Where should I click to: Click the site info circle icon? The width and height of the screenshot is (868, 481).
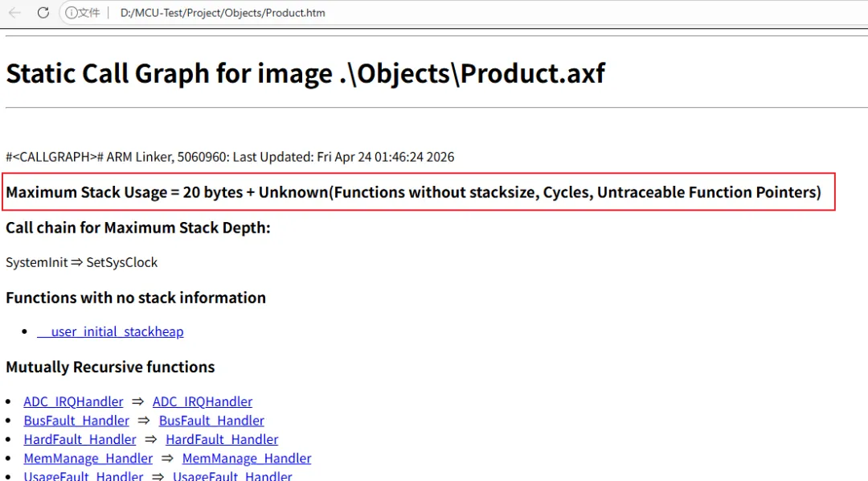(72, 13)
